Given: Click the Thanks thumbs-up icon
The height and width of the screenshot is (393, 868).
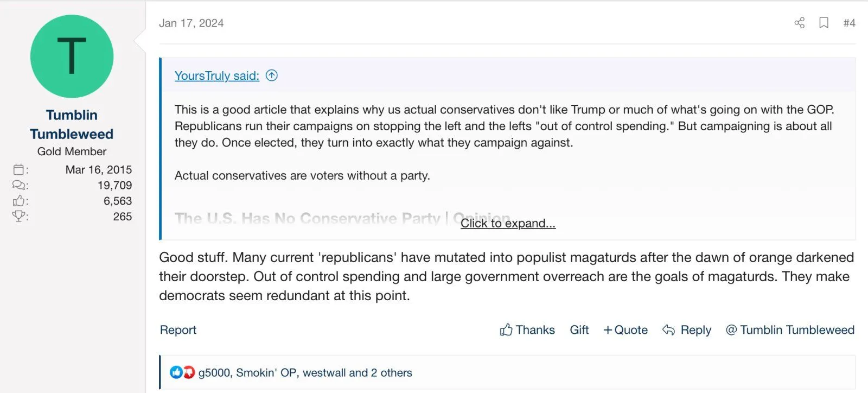Looking at the screenshot, I should click(x=506, y=330).
